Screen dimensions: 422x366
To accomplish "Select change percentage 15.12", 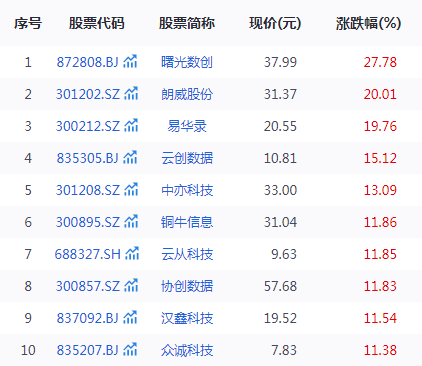I will coord(380,158).
